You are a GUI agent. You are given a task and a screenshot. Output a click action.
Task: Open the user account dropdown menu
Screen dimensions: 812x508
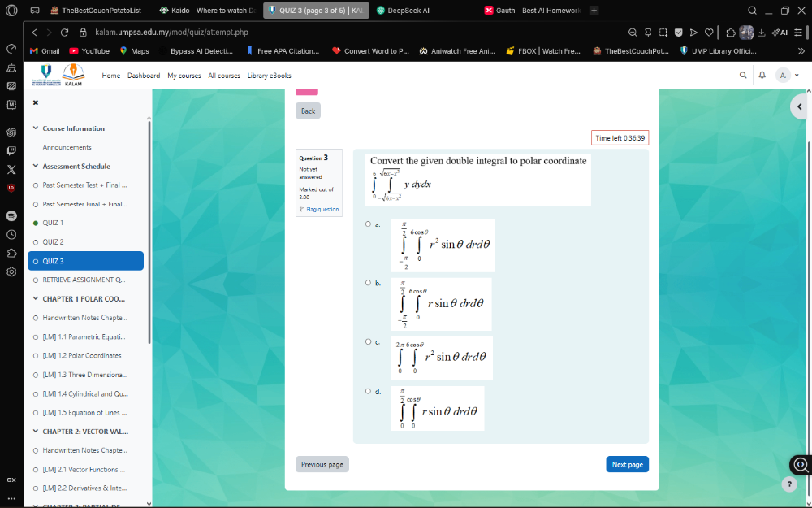pos(788,75)
